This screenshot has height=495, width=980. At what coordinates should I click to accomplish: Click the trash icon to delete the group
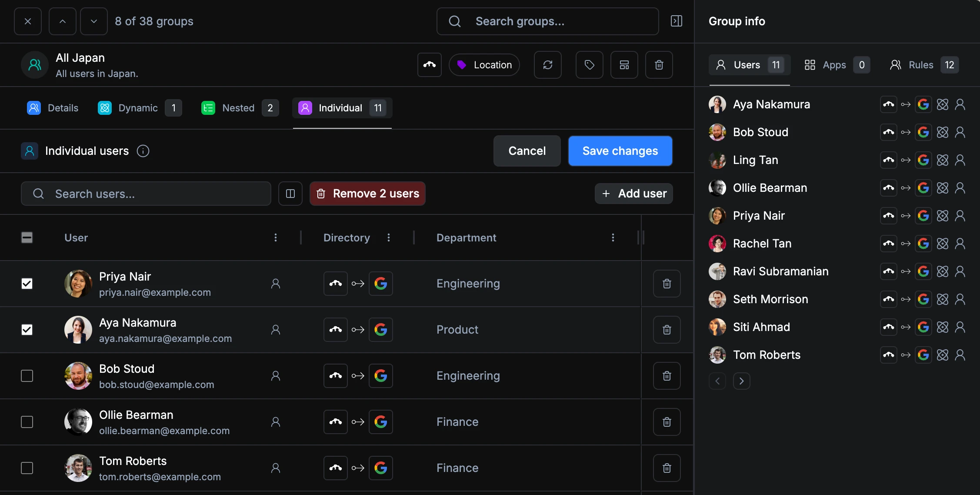[x=659, y=64]
